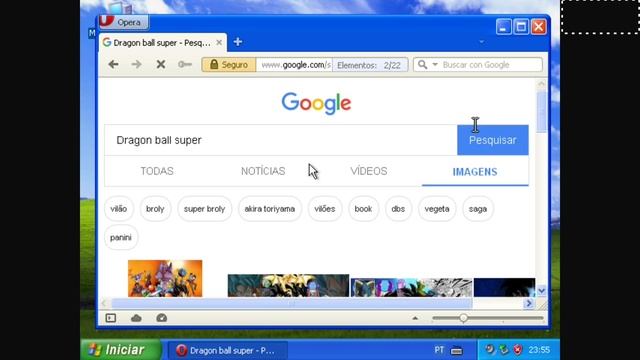Click the horizontal scrollbar left arrow
Image resolution: width=640 pixels, height=360 pixels.
coord(104,303)
